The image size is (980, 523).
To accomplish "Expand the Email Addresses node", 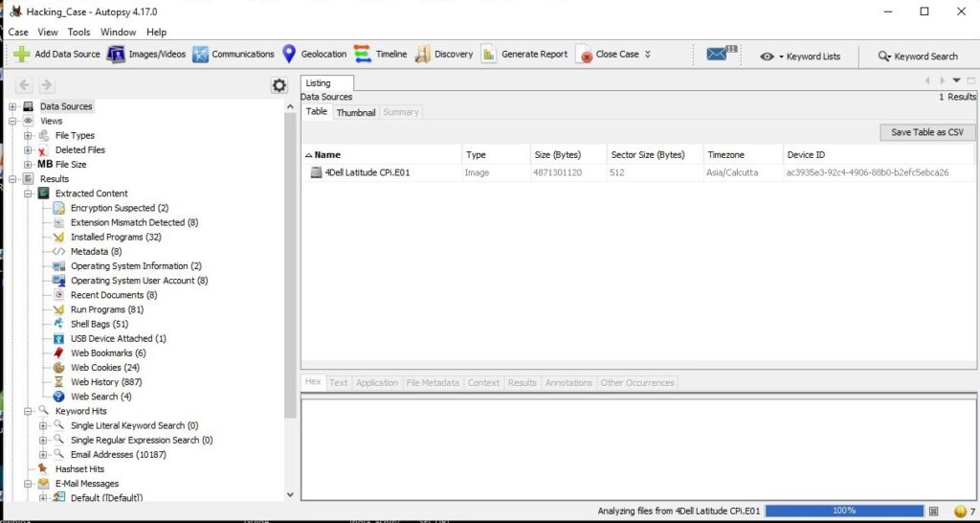I will click(43, 454).
